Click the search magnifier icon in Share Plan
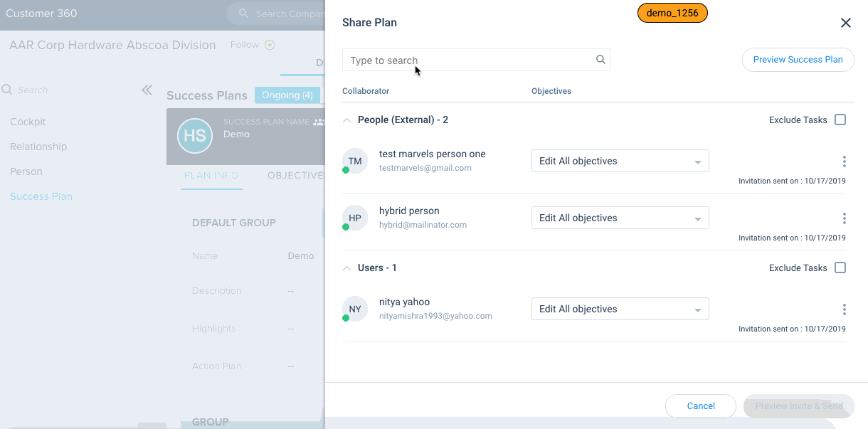This screenshot has height=429, width=868. click(600, 60)
